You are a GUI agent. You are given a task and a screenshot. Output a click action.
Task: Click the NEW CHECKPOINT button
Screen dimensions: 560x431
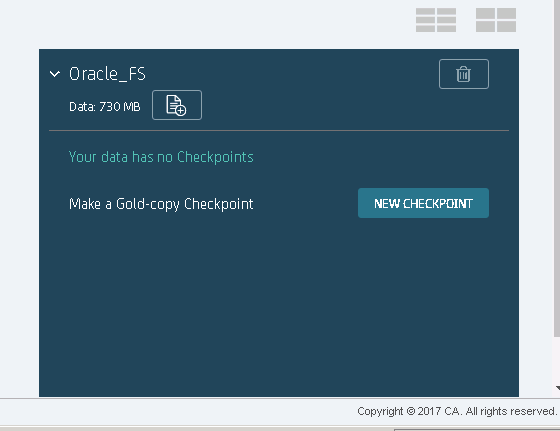423,203
